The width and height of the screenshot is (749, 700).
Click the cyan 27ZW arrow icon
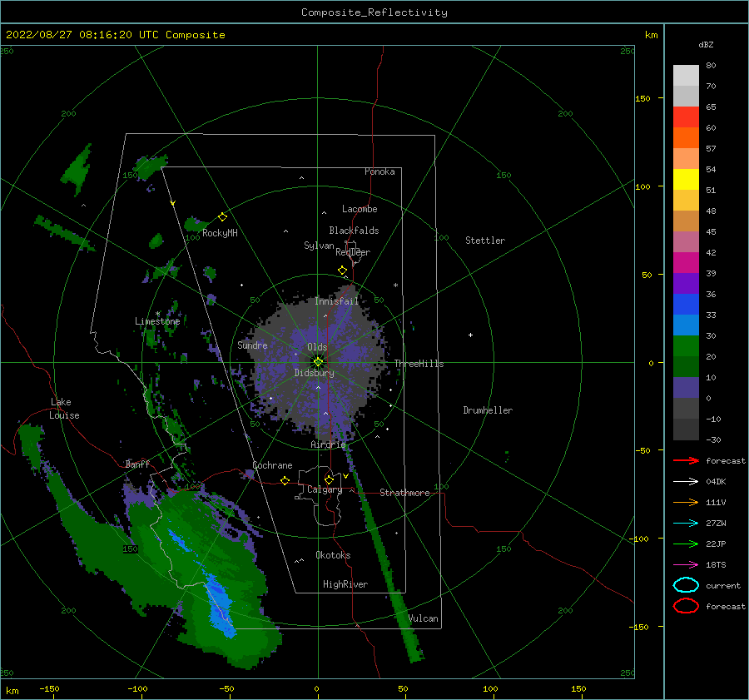(686, 524)
